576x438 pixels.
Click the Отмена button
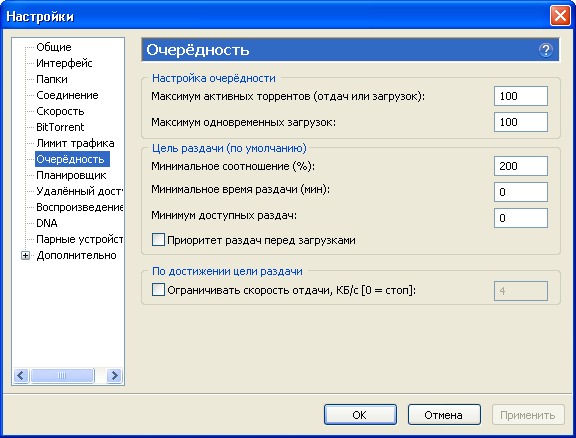[x=444, y=415]
